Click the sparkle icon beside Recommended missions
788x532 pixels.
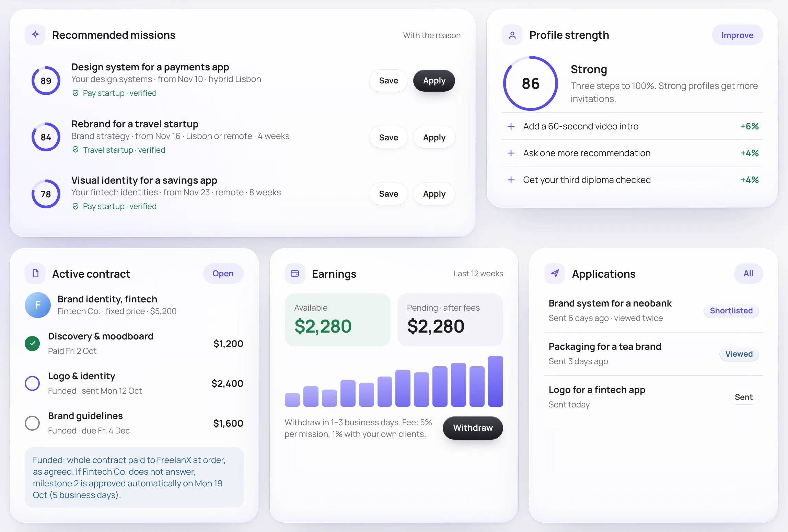35,35
